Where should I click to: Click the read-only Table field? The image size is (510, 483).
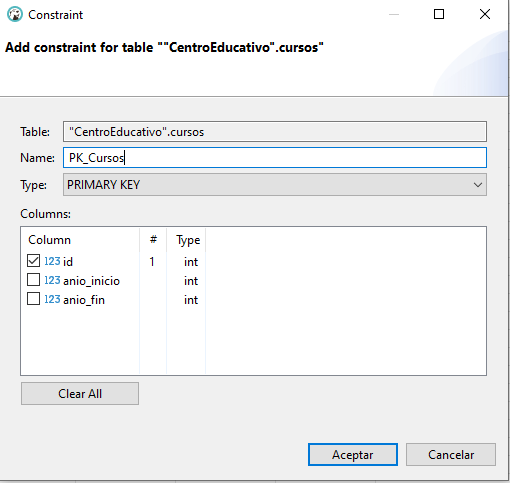tap(275, 132)
